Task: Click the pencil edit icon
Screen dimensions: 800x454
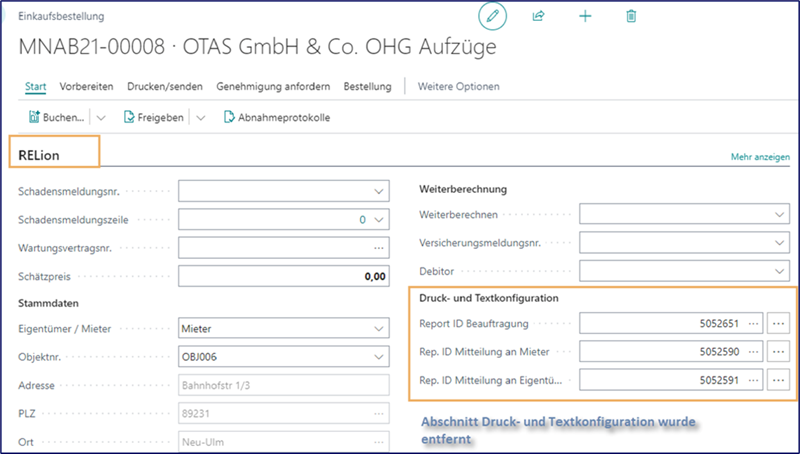Action: (x=492, y=16)
